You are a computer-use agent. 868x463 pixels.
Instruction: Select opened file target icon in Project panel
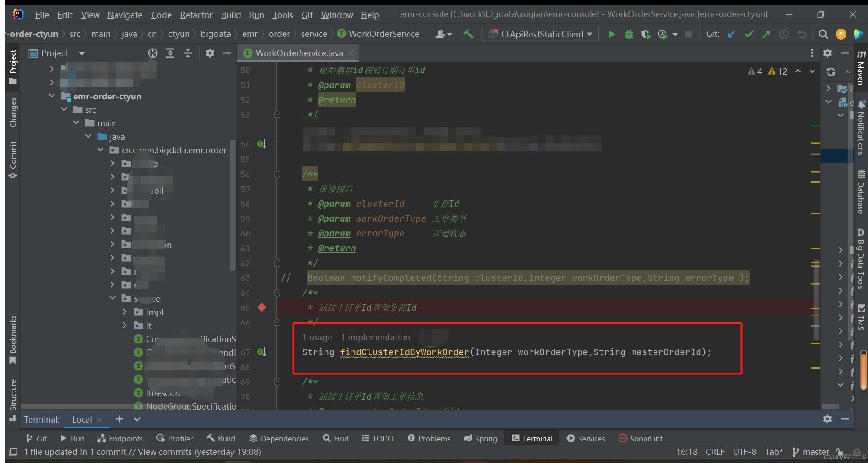pos(153,53)
